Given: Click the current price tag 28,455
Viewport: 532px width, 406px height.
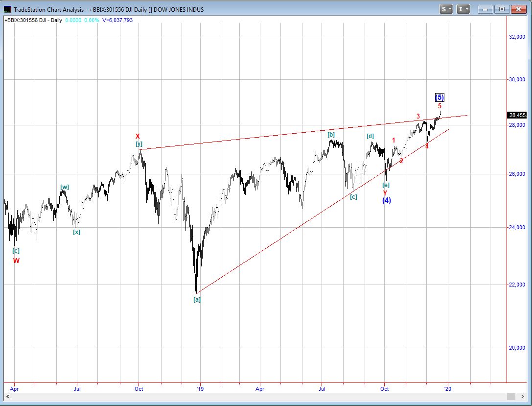Looking at the screenshot, I should coord(517,115).
